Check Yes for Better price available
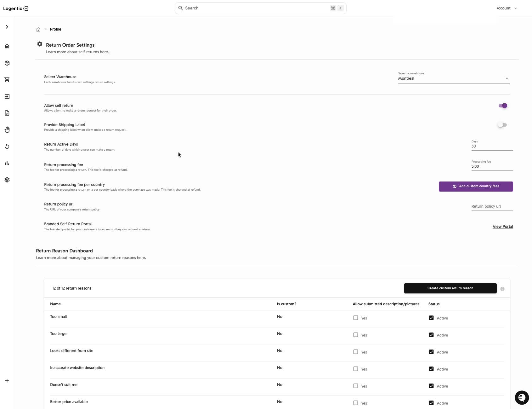 coord(356,403)
